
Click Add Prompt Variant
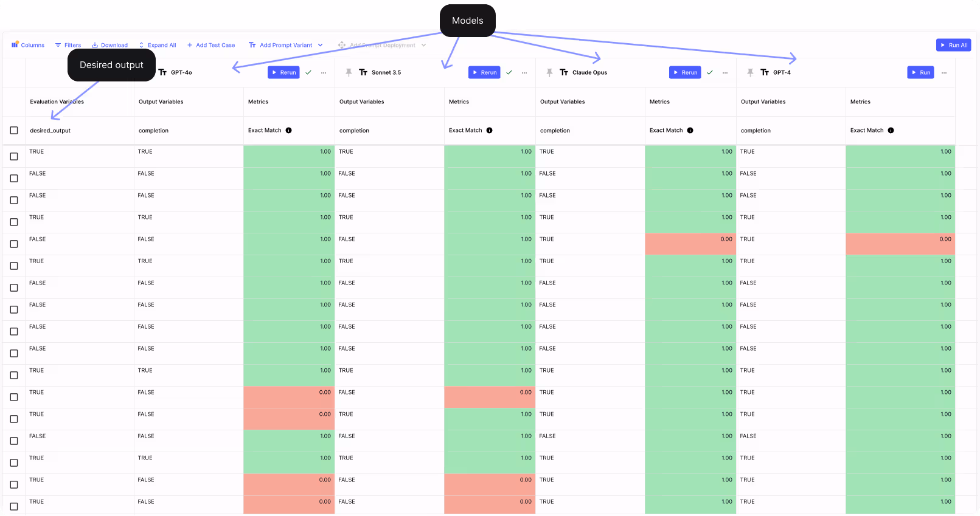(x=280, y=45)
